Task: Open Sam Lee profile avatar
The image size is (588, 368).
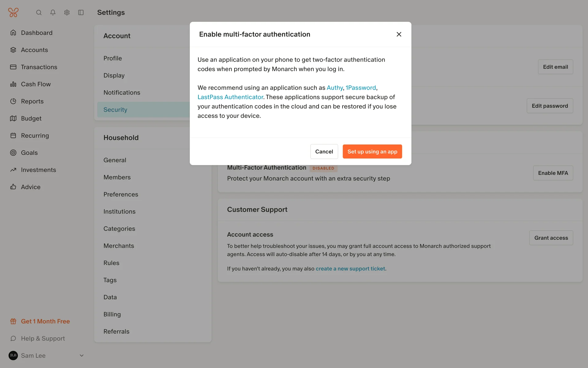Action: click(13, 356)
